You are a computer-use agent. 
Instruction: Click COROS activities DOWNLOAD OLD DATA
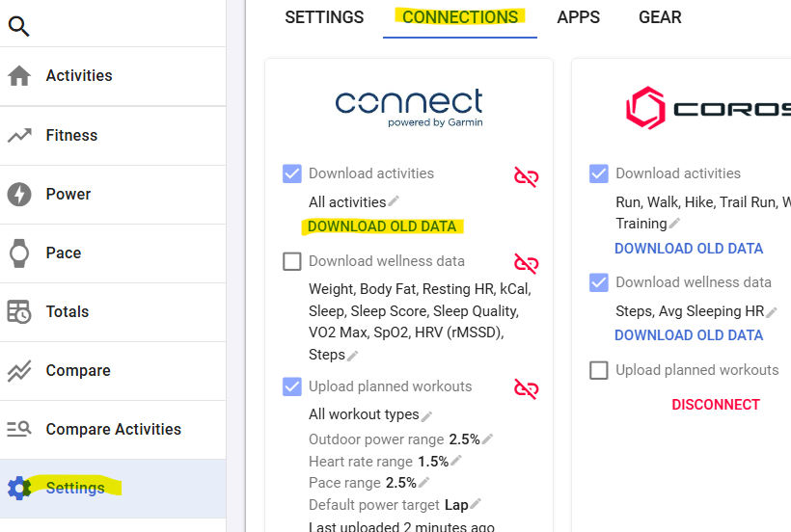pyautogui.click(x=689, y=249)
